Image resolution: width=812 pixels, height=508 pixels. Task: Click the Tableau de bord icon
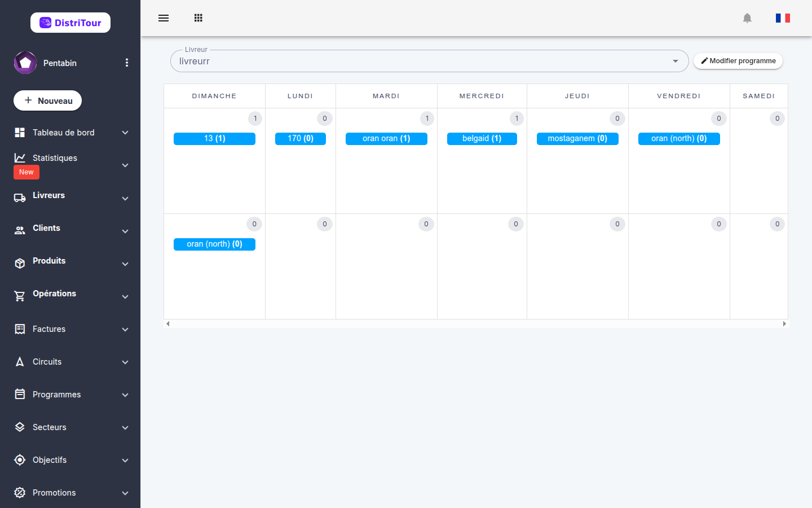(x=20, y=133)
